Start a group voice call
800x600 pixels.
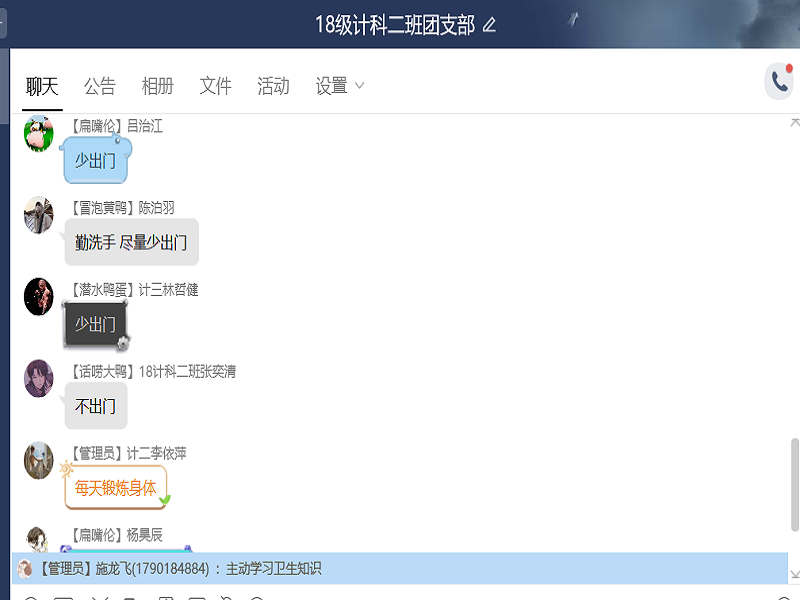[x=780, y=81]
